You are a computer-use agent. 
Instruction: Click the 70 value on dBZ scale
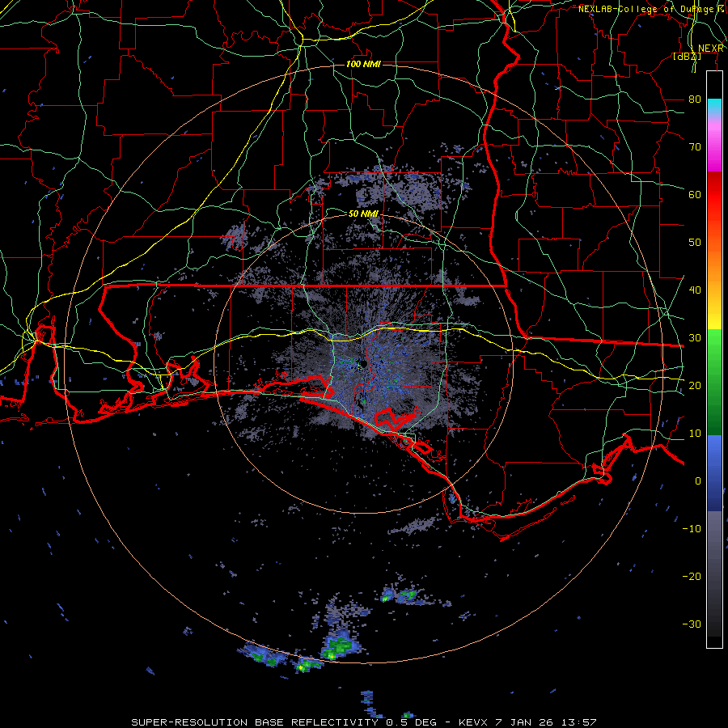(695, 146)
